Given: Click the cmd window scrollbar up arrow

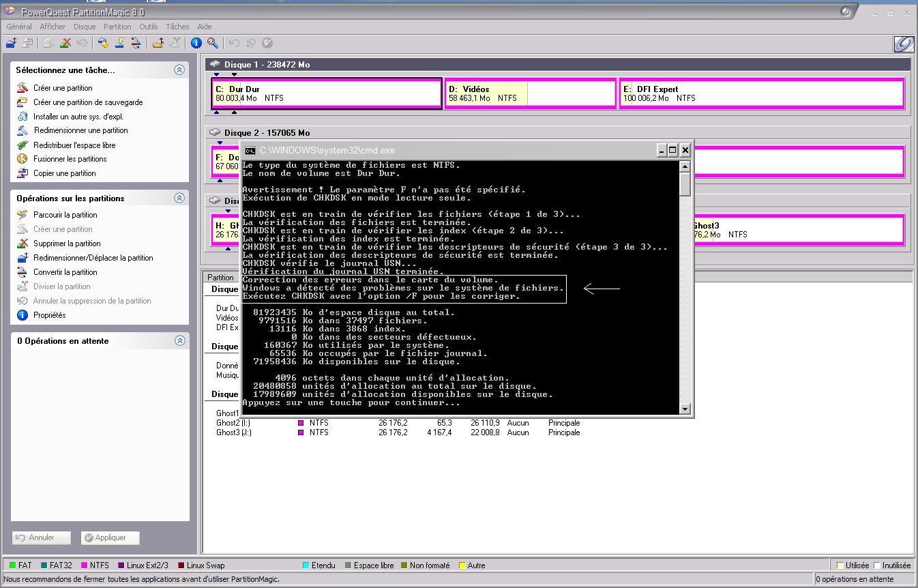Looking at the screenshot, I should [x=685, y=166].
